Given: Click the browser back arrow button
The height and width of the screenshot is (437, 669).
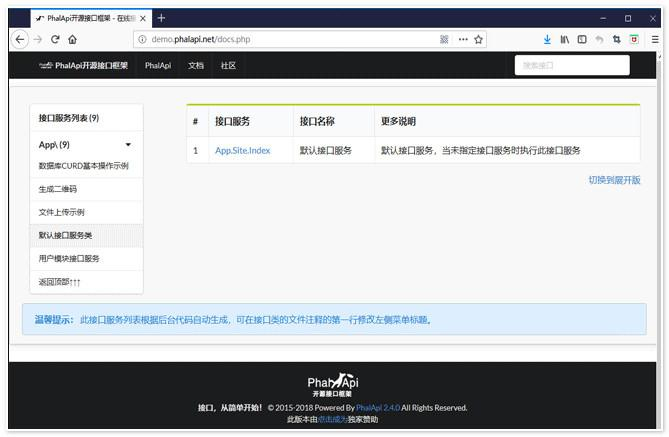Looking at the screenshot, I should tap(20, 39).
